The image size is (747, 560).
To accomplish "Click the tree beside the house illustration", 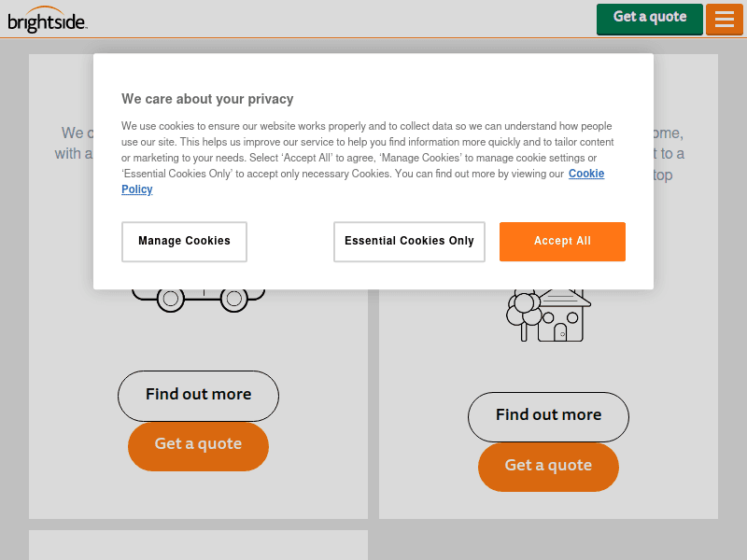I will pyautogui.click(x=523, y=308).
